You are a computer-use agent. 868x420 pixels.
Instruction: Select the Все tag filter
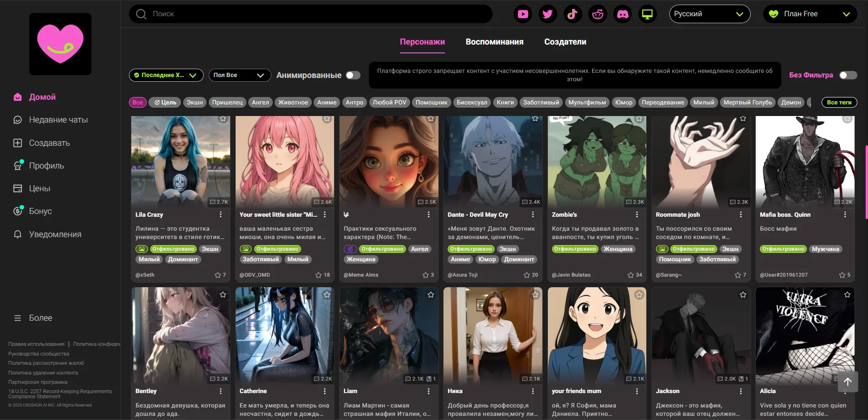[x=138, y=103]
